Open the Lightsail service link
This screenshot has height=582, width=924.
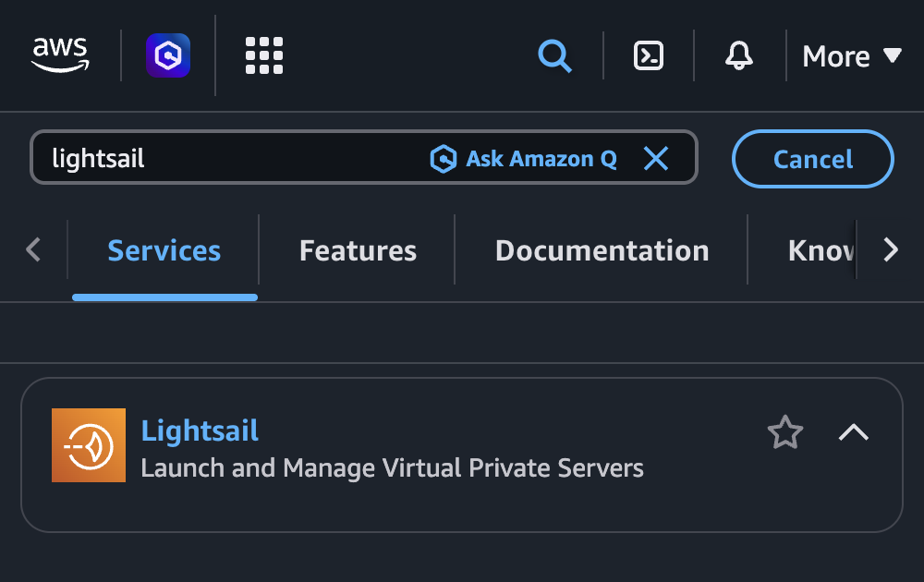(x=200, y=430)
